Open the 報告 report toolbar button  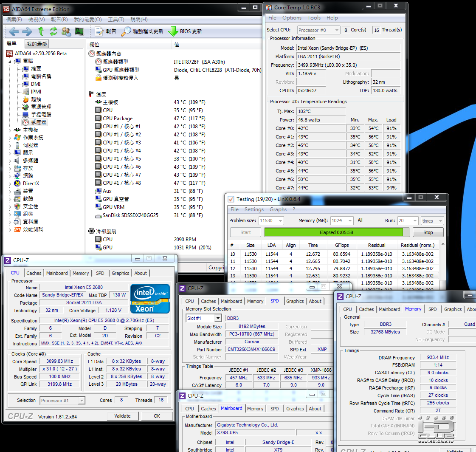106,31
